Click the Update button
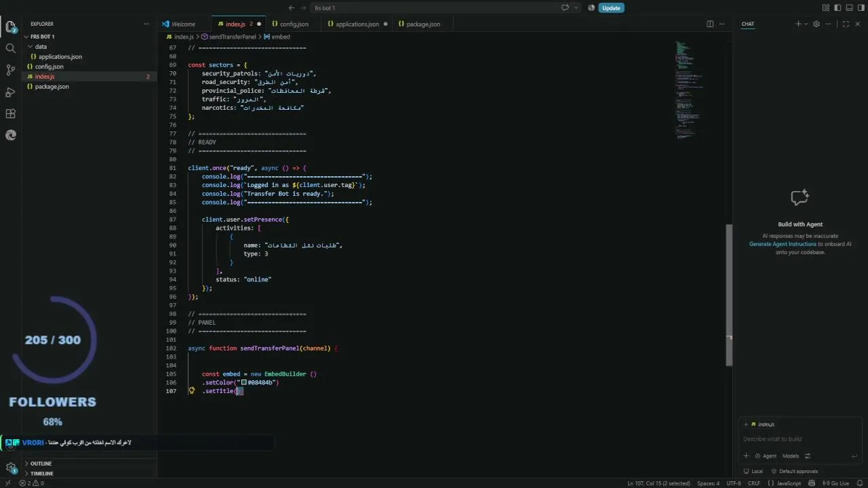This screenshot has width=868, height=488. [611, 8]
